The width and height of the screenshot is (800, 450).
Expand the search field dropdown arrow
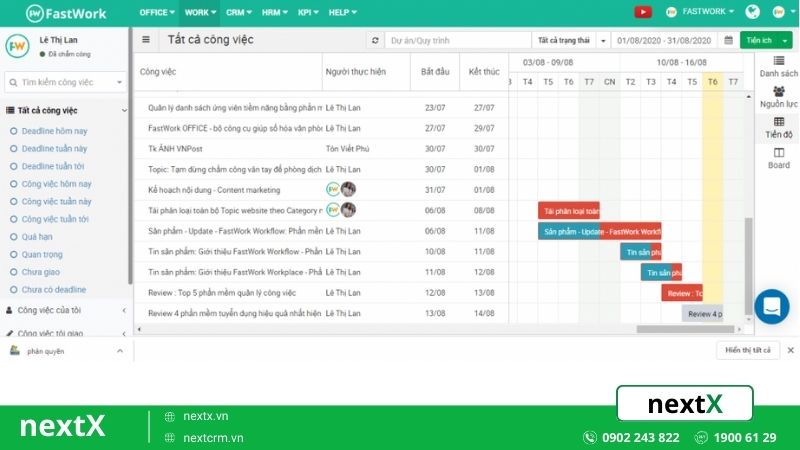[x=119, y=82]
